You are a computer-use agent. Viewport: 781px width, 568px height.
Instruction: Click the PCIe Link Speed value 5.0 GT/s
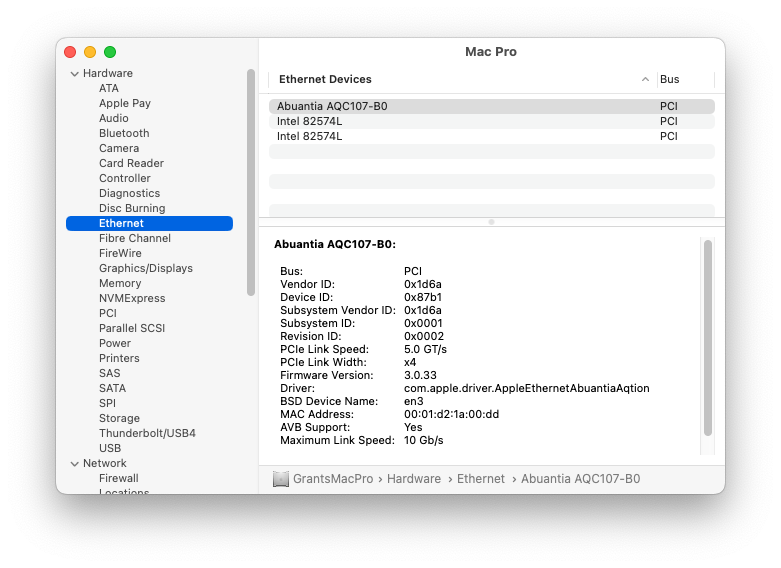425,349
